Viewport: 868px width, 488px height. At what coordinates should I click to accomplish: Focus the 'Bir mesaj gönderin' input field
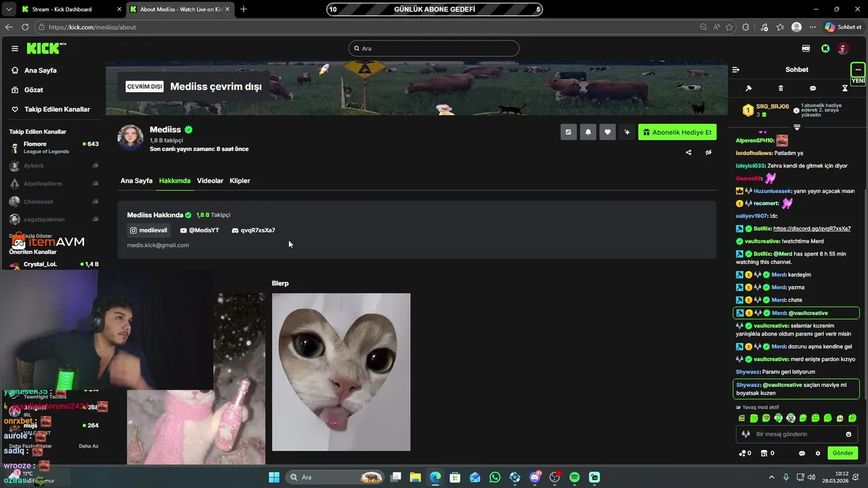tap(797, 434)
